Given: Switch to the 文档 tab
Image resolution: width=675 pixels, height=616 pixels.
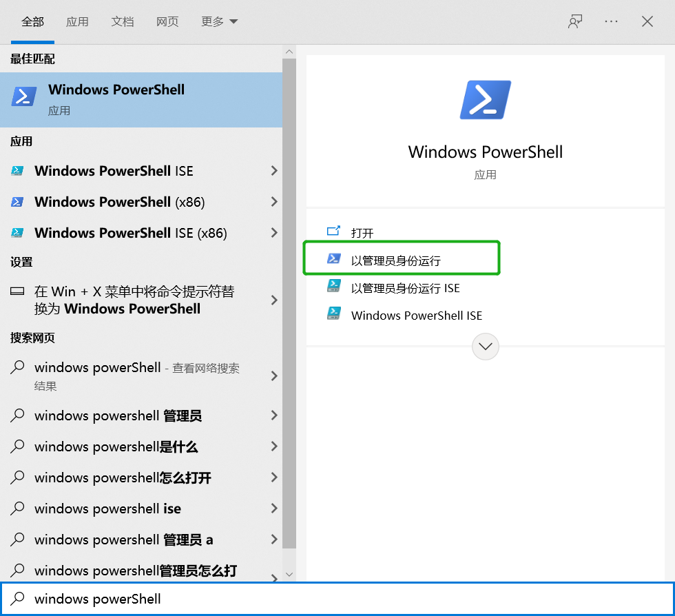Looking at the screenshot, I should click(123, 21).
